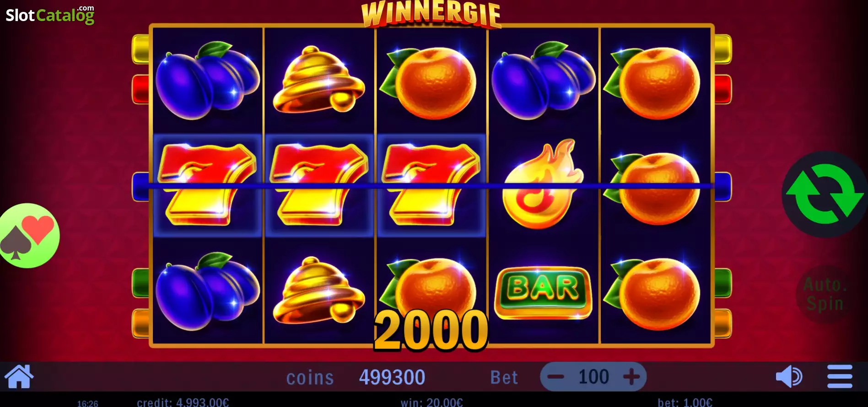This screenshot has height=407, width=868.
Task: Click the blue payline marker on right
Action: pyautogui.click(x=723, y=186)
